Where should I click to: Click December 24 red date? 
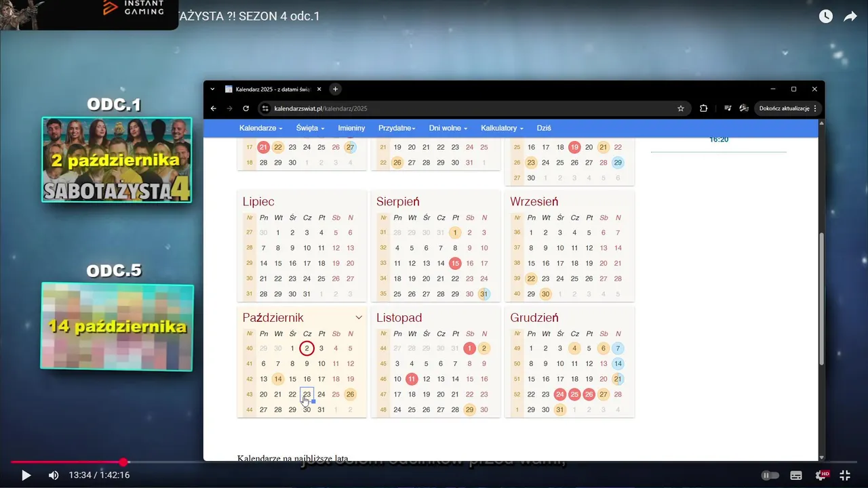point(560,394)
